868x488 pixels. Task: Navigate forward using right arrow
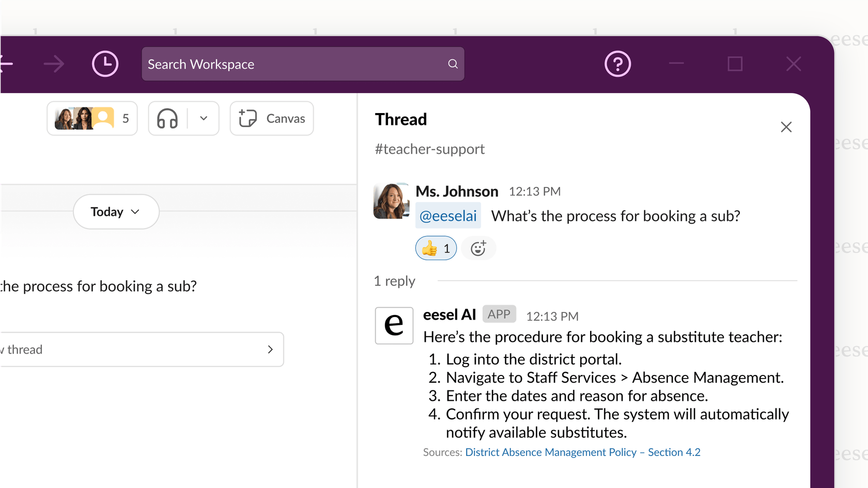tap(54, 64)
